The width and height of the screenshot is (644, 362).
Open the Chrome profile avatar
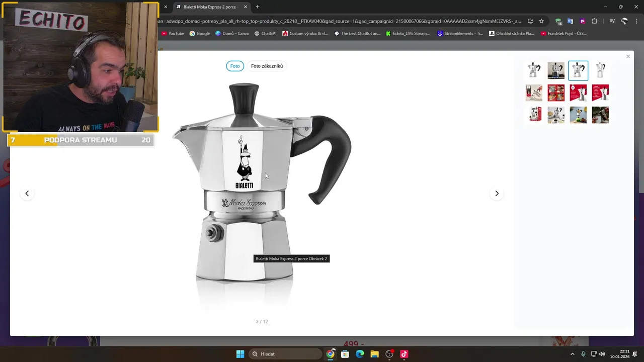coord(624,21)
